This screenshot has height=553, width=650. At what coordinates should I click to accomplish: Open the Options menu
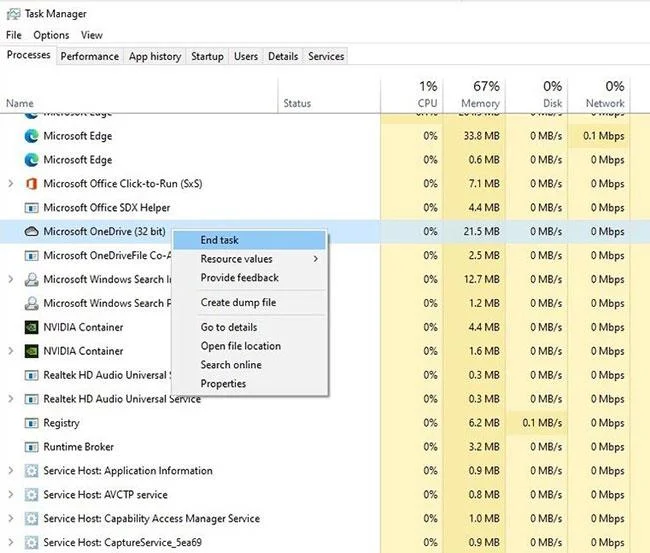coord(51,35)
